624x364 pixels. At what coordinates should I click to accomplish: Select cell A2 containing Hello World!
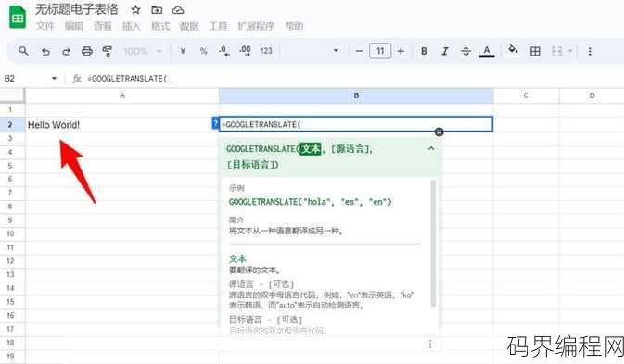pyautogui.click(x=122, y=124)
